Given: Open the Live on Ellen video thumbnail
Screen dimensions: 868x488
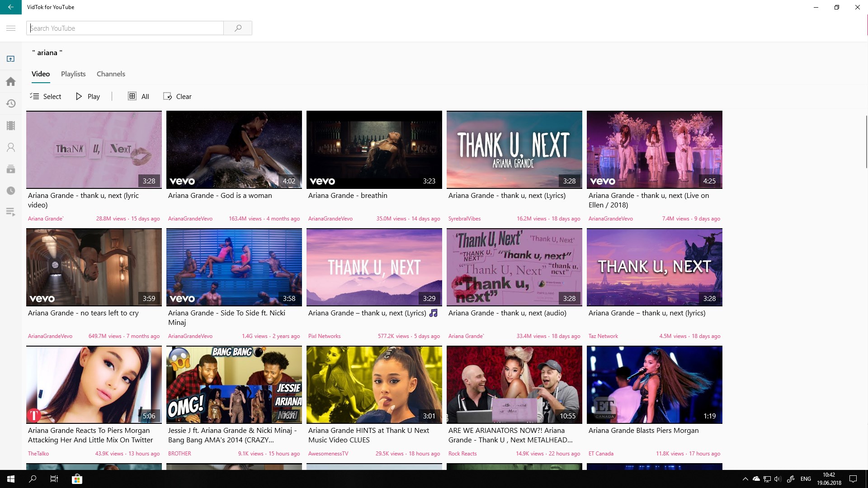Looking at the screenshot, I should point(655,150).
